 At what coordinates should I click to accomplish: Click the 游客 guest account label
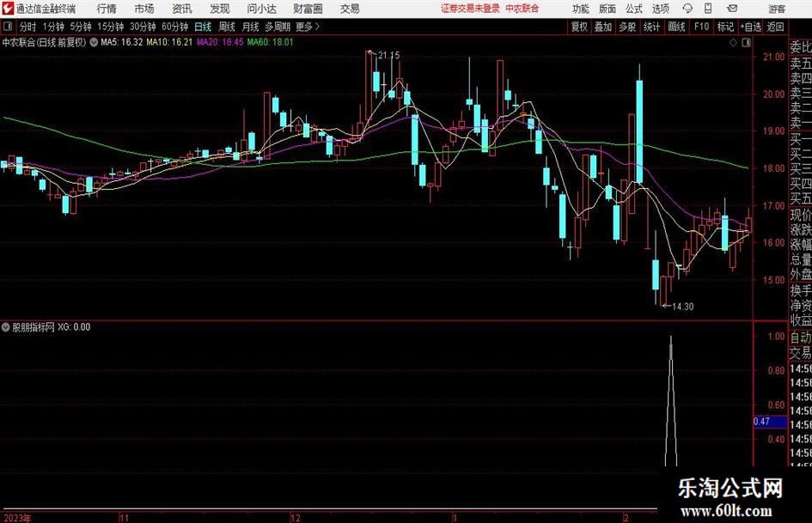[777, 9]
